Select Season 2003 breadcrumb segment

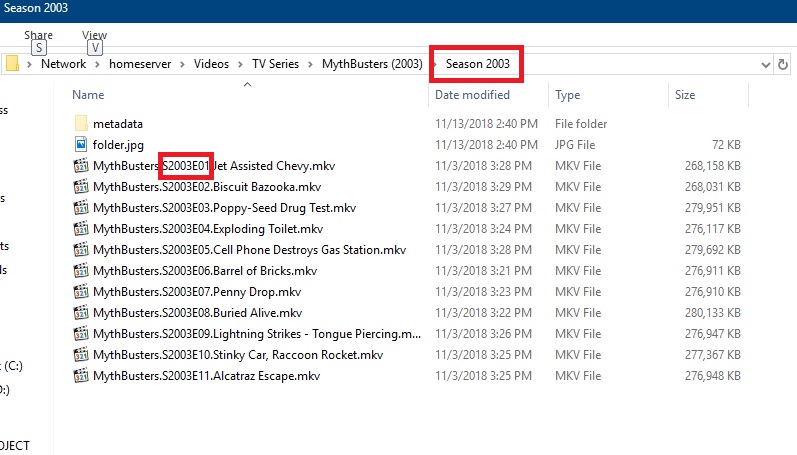tap(477, 64)
